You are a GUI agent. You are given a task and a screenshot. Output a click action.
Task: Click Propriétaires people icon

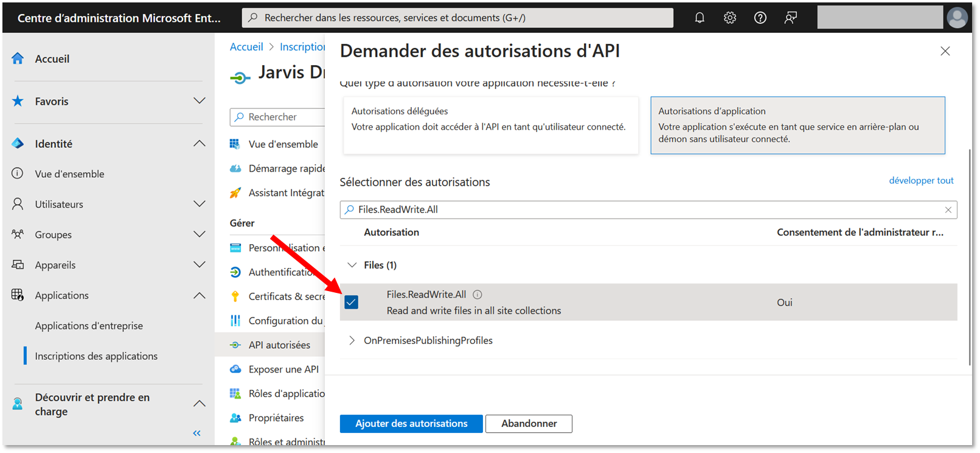(x=235, y=418)
